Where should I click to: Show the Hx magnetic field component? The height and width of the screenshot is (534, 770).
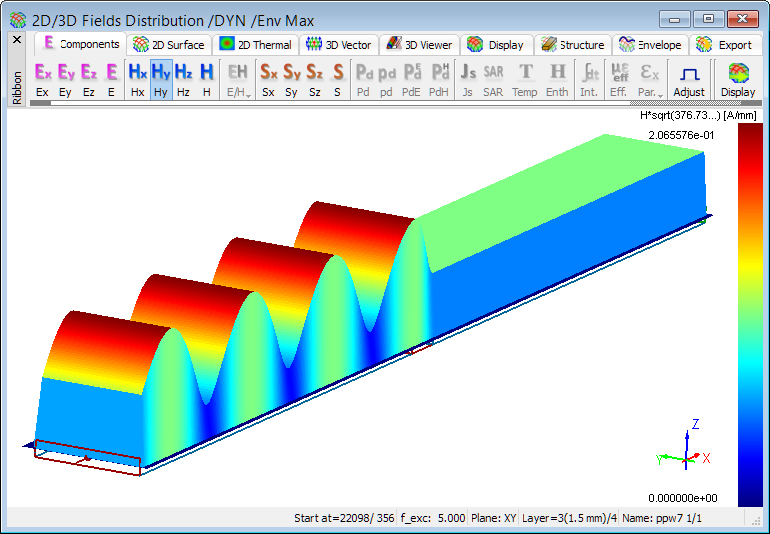[137, 78]
